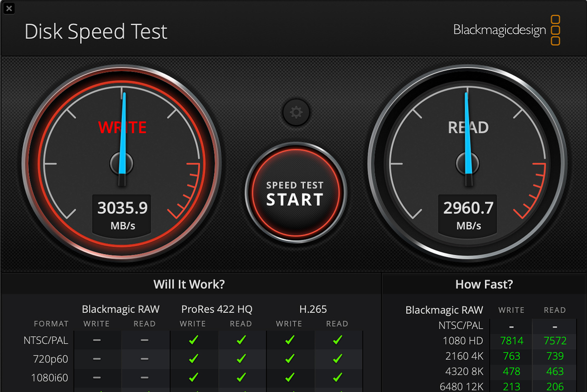Select the Blackmagic RAW column header in Will It Work
This screenshot has width=587, height=392.
coord(120,309)
